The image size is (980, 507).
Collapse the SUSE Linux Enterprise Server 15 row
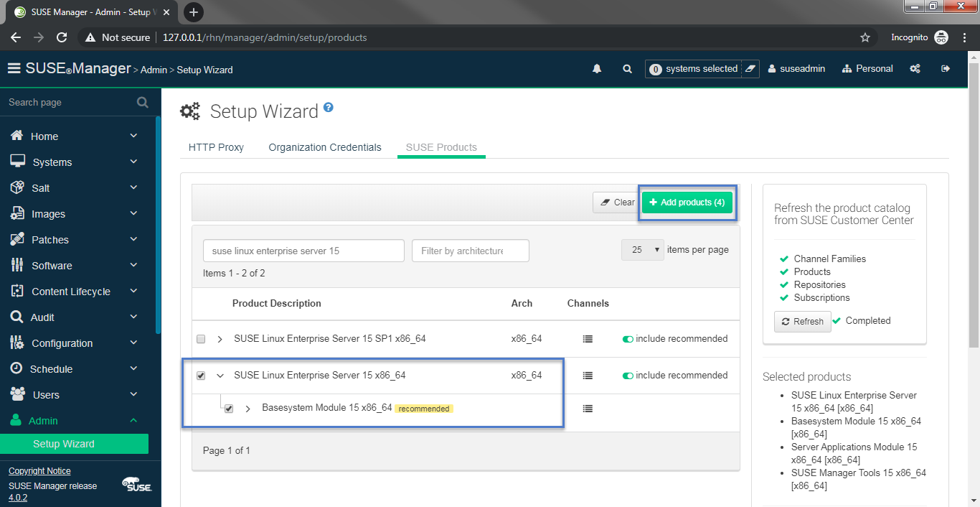click(x=220, y=375)
